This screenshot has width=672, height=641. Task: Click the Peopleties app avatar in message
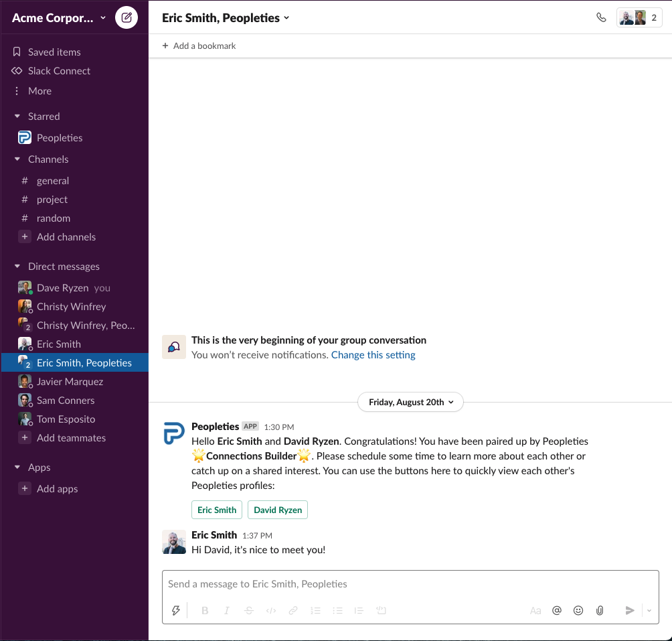coord(174,433)
